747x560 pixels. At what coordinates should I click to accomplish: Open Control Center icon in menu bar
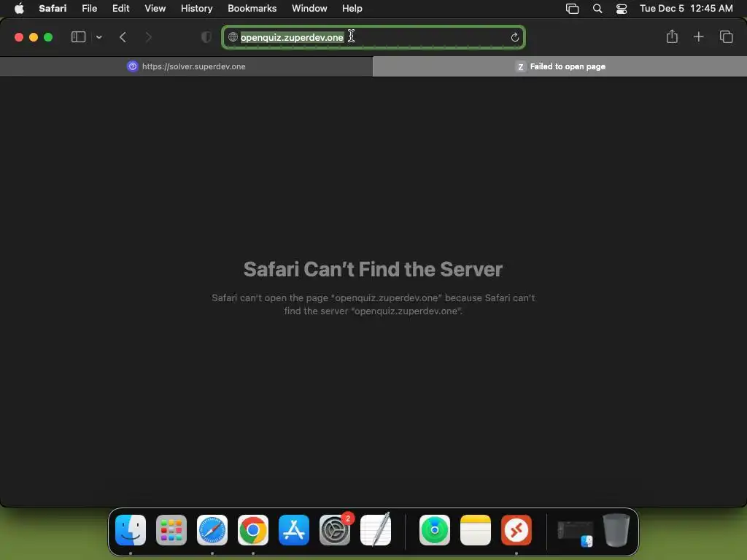click(622, 9)
